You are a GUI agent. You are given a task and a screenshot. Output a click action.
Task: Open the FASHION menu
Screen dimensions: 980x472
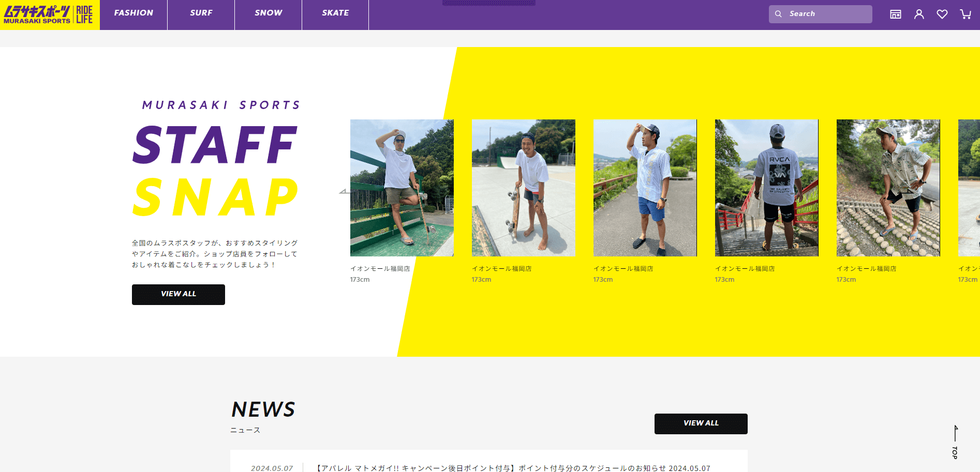coord(133,13)
